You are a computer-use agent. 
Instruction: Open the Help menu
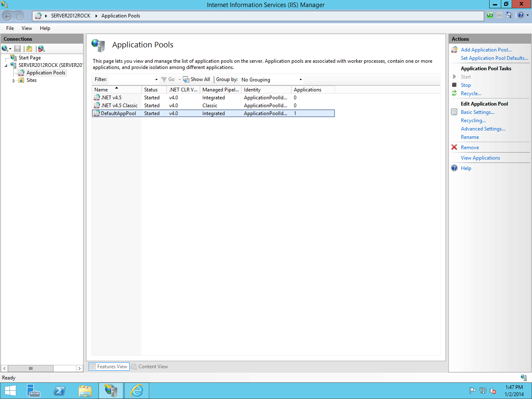[45, 28]
